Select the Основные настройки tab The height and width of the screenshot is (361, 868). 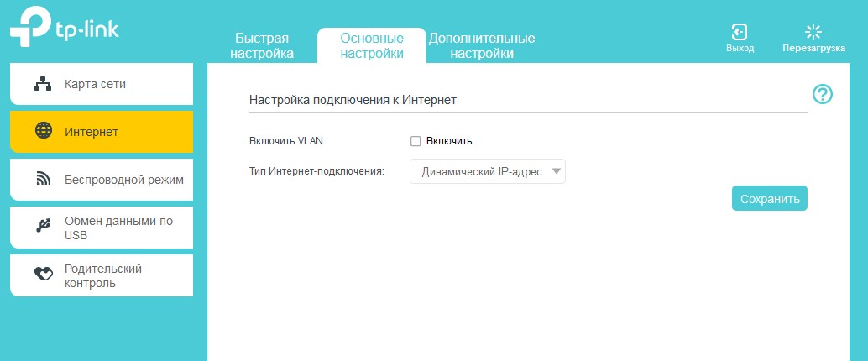click(372, 46)
